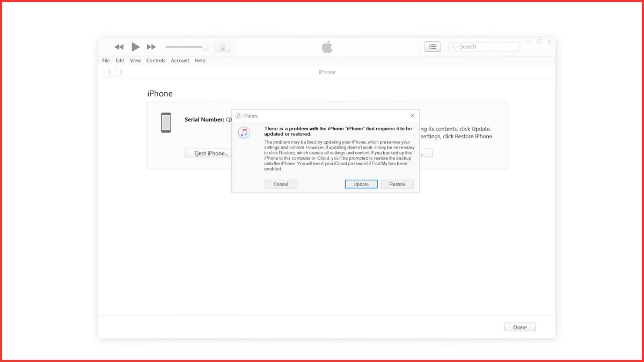Open the Up Next queue list icon
Screen dimensions: 644x362
433,47
